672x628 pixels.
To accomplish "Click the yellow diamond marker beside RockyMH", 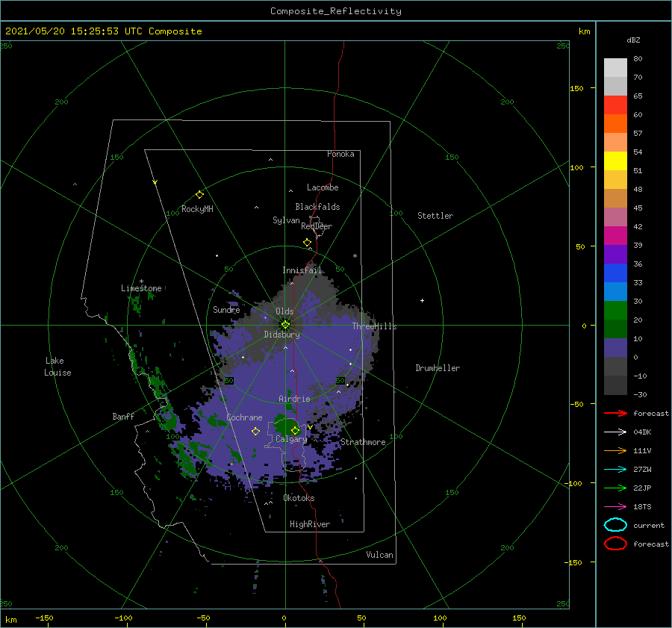I will (x=199, y=195).
